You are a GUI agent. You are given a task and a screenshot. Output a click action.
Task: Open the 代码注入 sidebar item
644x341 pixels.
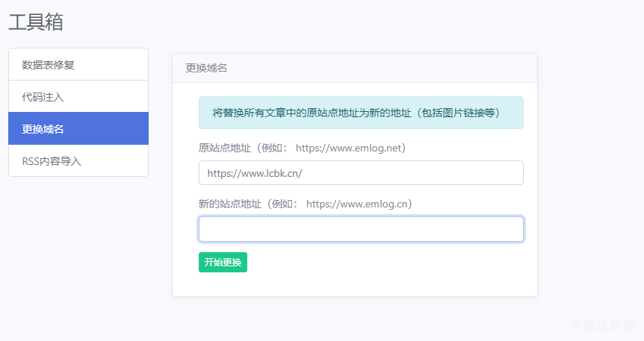[x=43, y=97]
